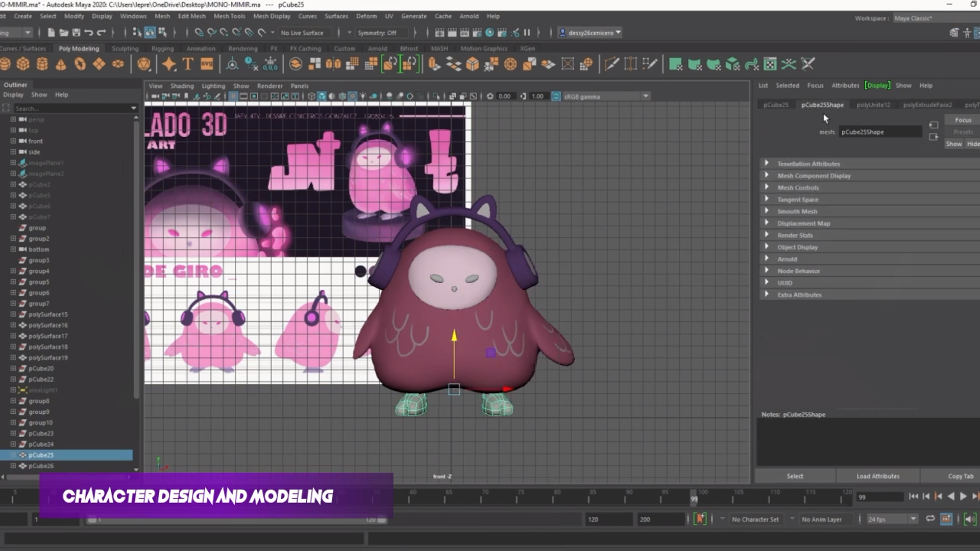
Task: Switch to the Rigging shelf tab
Action: [162, 48]
